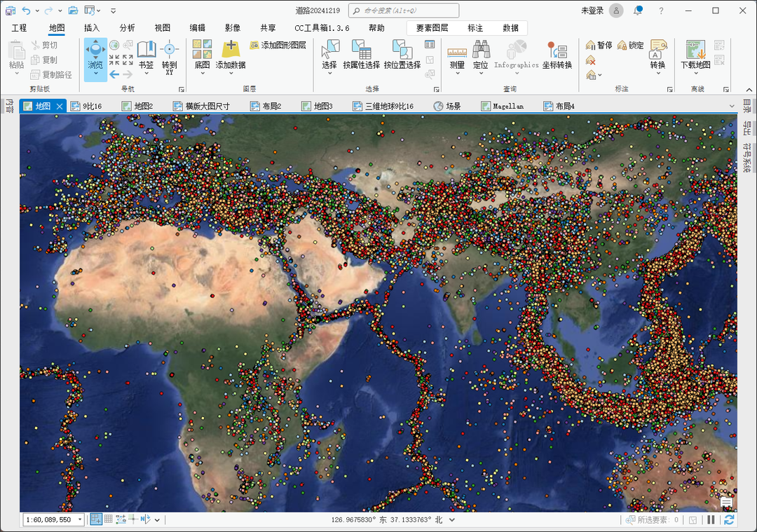Switch to the 插入 insert ribbon tab
This screenshot has width=757, height=532.
(92, 28)
